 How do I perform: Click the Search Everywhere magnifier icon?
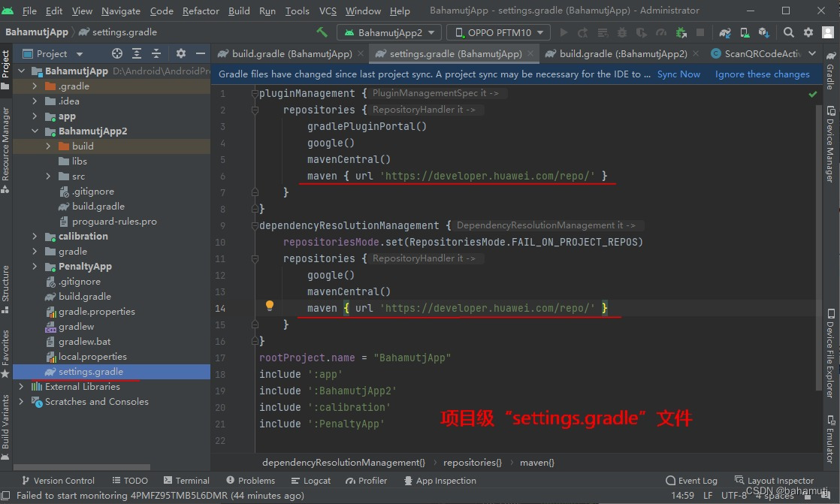coord(789,32)
